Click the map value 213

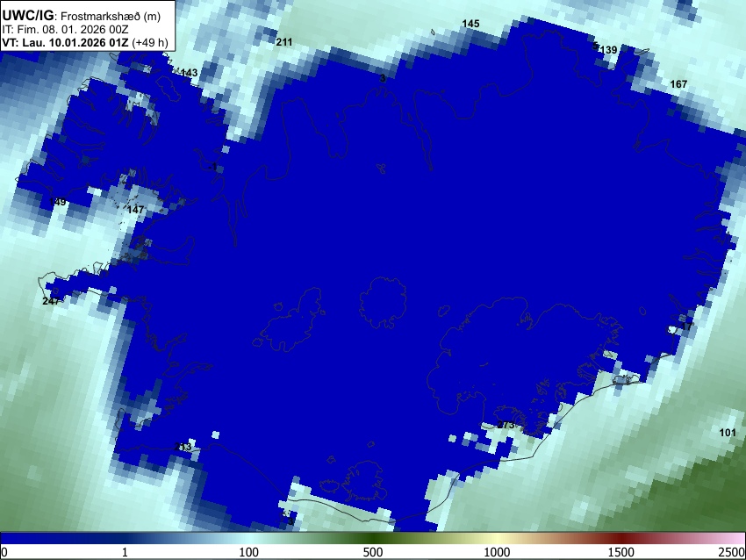tap(183, 447)
